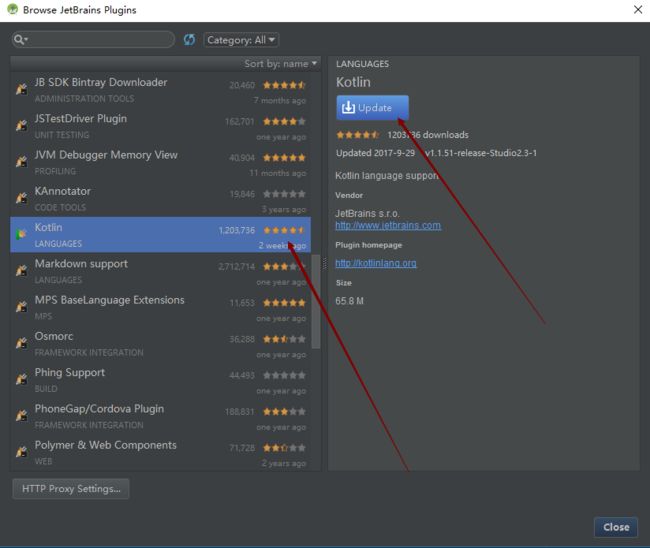
Task: Select PhoneGap/Cordova Plugin entry
Action: [160, 416]
